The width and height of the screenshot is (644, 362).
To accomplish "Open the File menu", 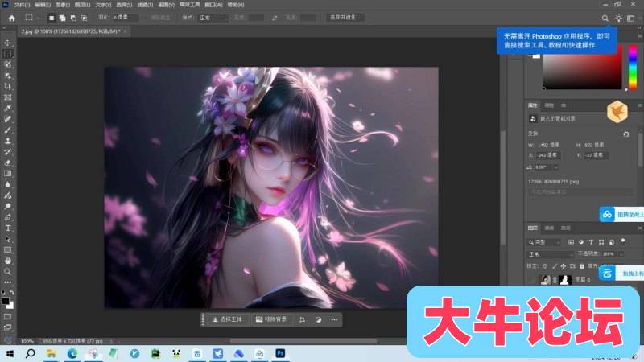I will point(23,5).
